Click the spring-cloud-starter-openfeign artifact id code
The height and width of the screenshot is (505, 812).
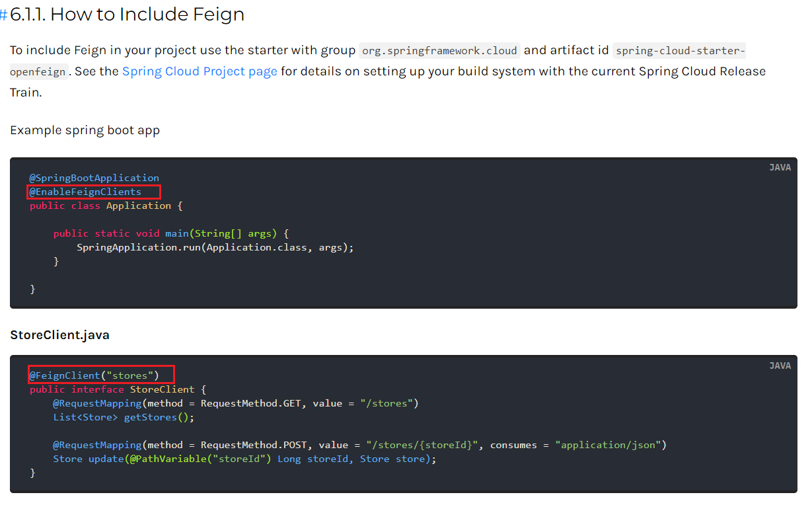(680, 51)
